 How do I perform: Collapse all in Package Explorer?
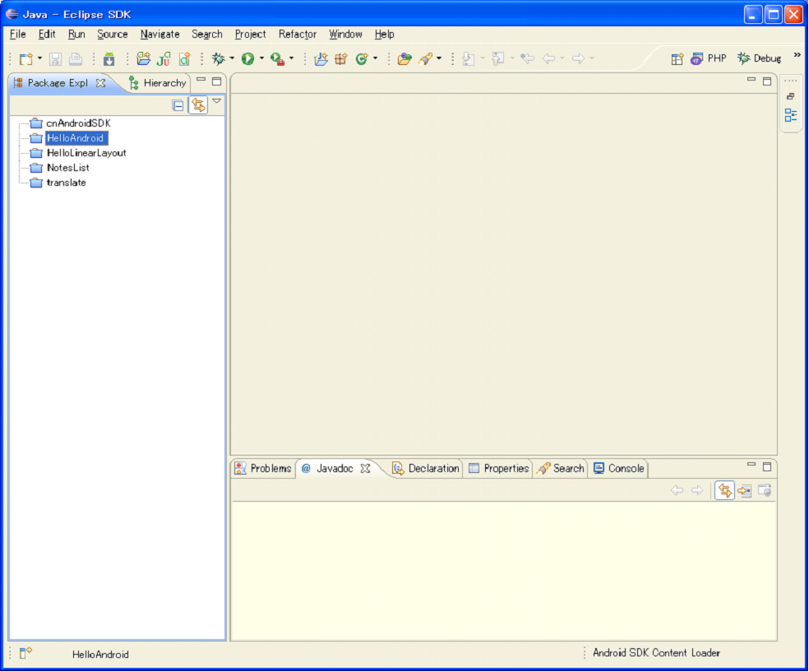[178, 105]
